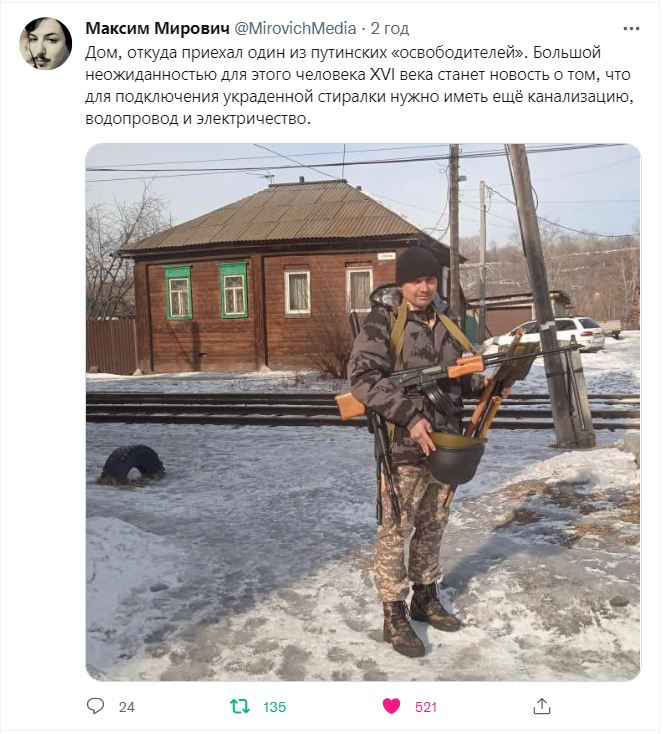The height and width of the screenshot is (734, 666).
Task: Click the tweet text starting with "Дом, откуда"
Action: point(359,85)
